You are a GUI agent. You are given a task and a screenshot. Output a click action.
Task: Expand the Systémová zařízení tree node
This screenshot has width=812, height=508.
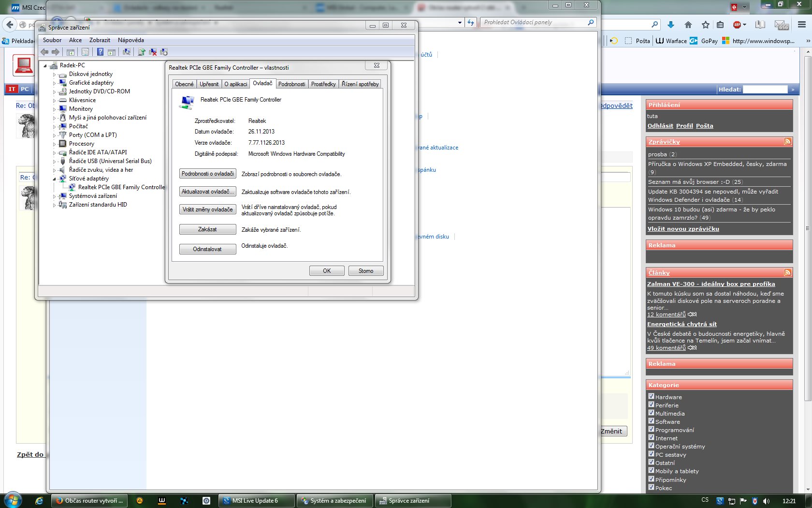[54, 196]
